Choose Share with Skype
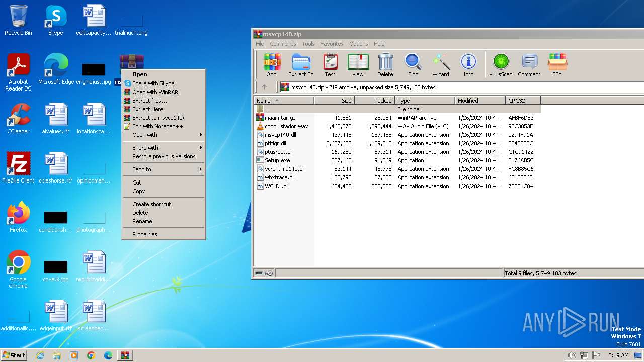 tap(164, 83)
